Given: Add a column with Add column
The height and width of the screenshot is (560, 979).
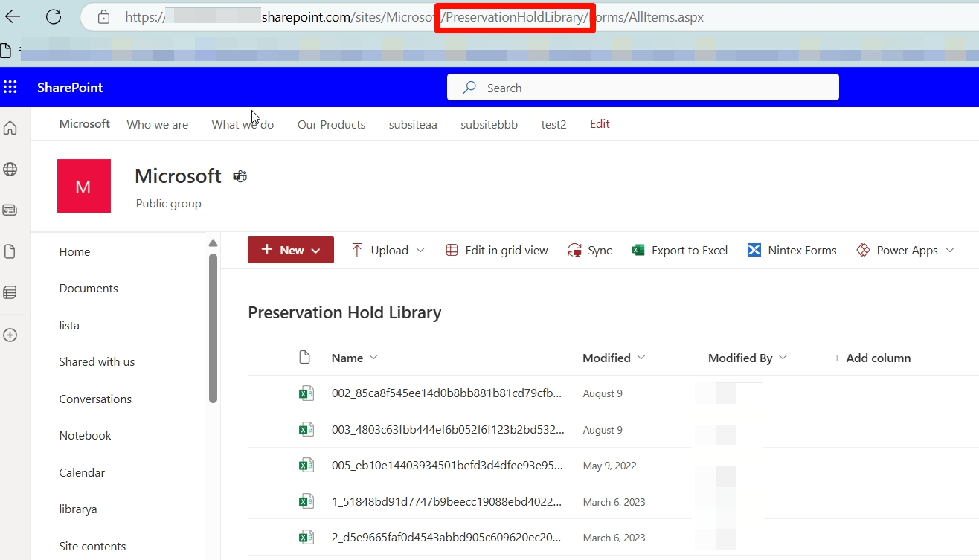Looking at the screenshot, I should click(x=872, y=358).
